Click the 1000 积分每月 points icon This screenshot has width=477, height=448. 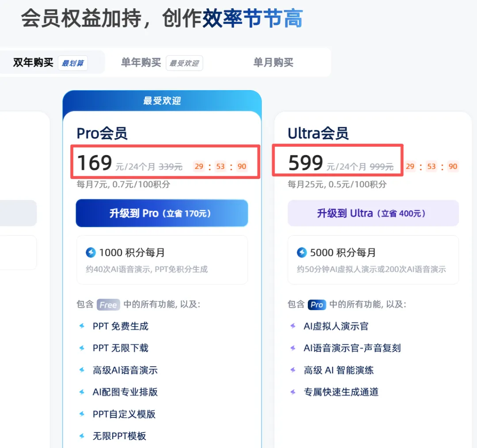tap(91, 252)
